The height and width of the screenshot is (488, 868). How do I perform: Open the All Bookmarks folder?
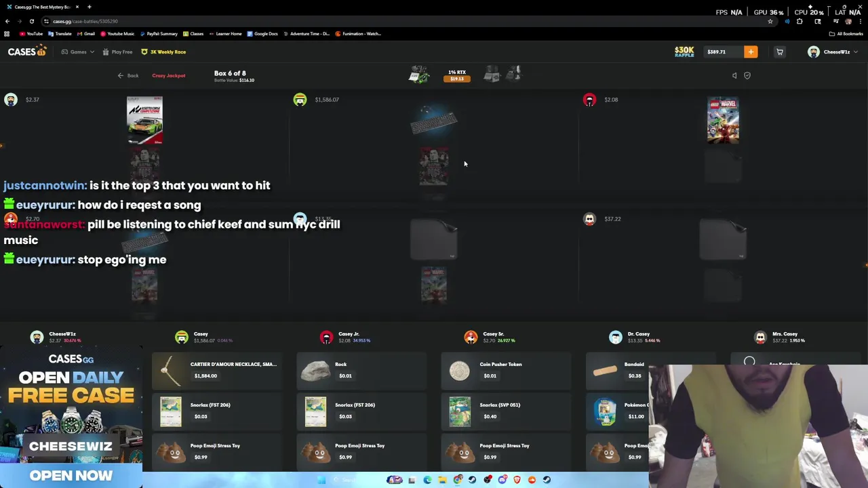(846, 34)
